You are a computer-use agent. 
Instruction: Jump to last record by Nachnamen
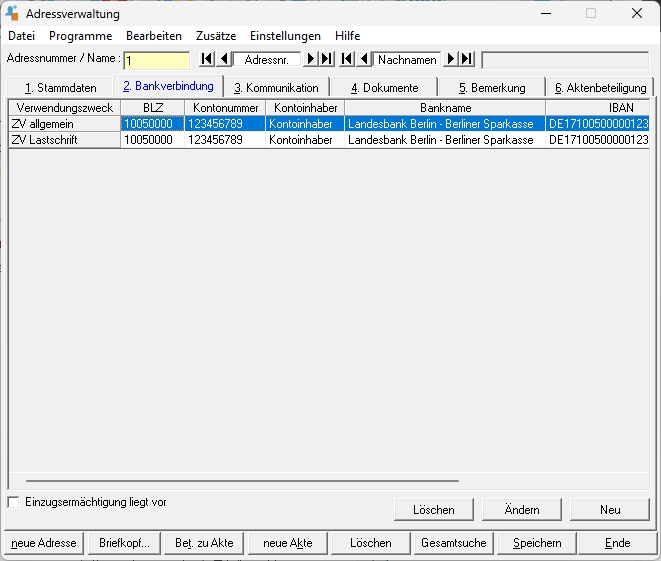[466, 60]
